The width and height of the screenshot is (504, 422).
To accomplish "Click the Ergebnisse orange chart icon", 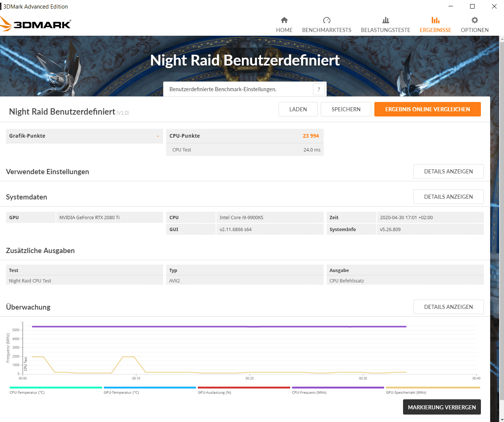I will [435, 20].
